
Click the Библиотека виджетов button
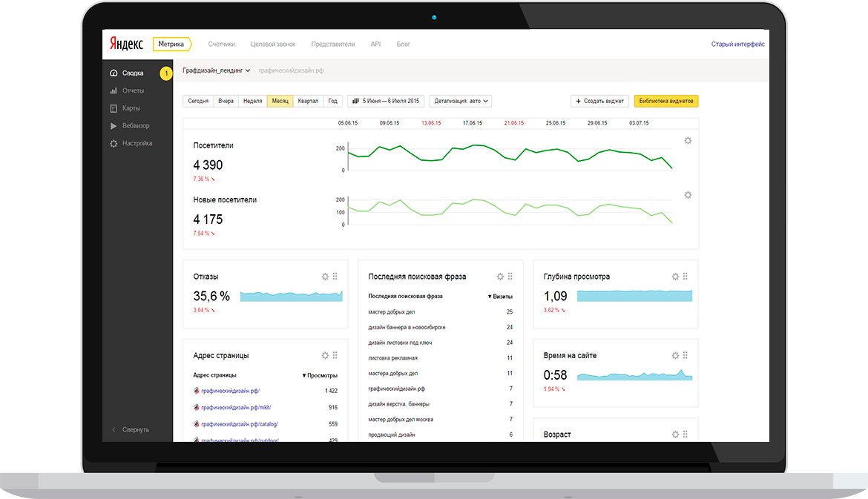(666, 102)
